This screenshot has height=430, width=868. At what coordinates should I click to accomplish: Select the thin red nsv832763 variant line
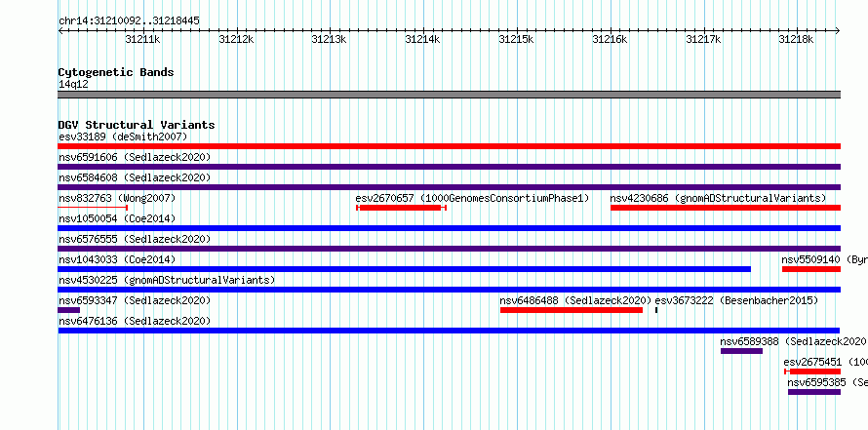[x=93, y=208]
